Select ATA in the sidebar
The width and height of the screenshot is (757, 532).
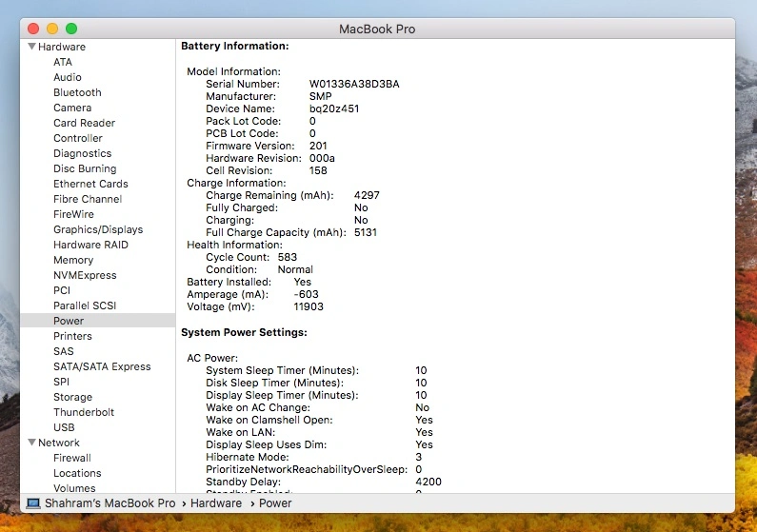63,62
